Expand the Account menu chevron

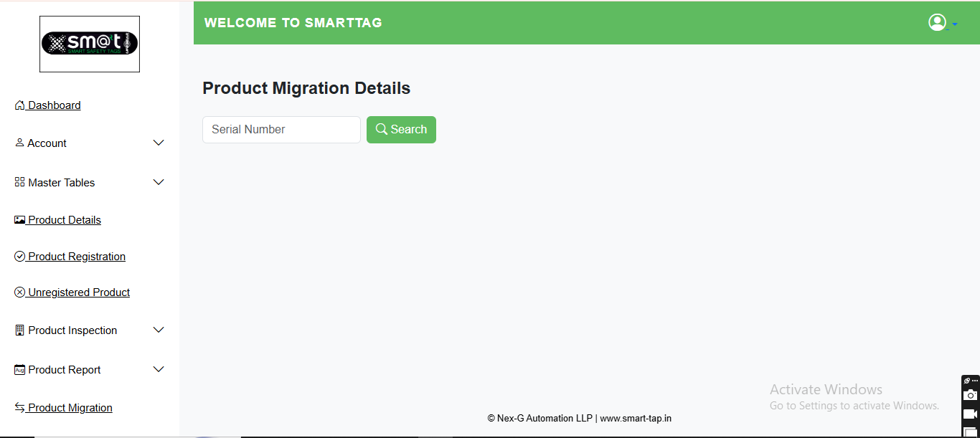159,143
